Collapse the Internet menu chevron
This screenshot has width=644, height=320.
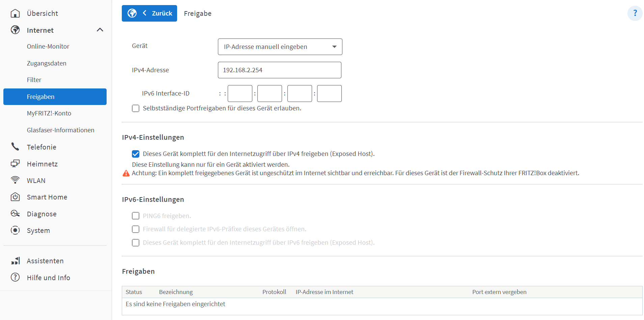[100, 30]
